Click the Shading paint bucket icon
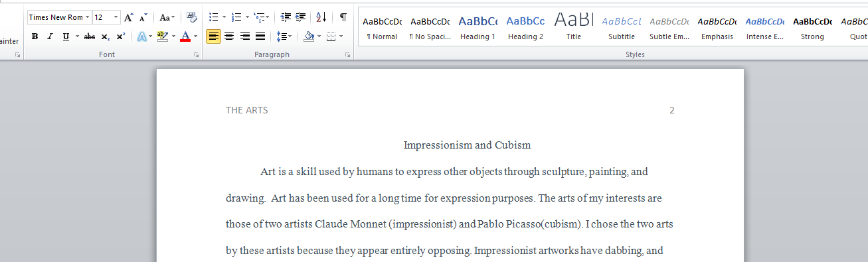 click(308, 36)
